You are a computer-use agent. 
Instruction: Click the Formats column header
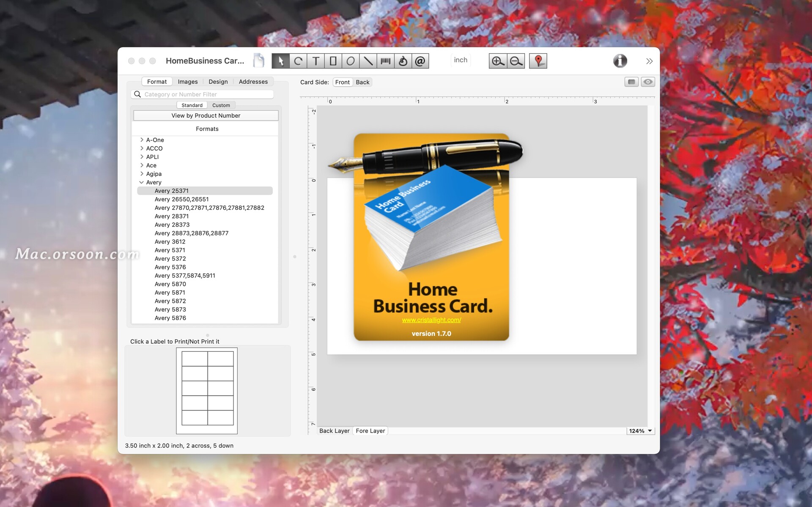(x=207, y=129)
